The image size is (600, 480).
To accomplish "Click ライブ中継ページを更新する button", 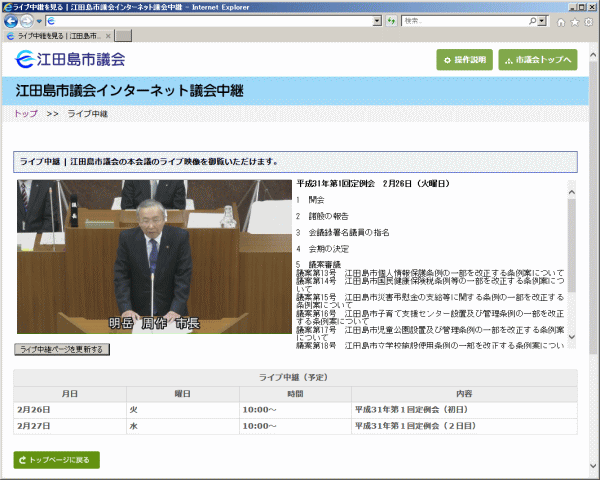I will [62, 349].
